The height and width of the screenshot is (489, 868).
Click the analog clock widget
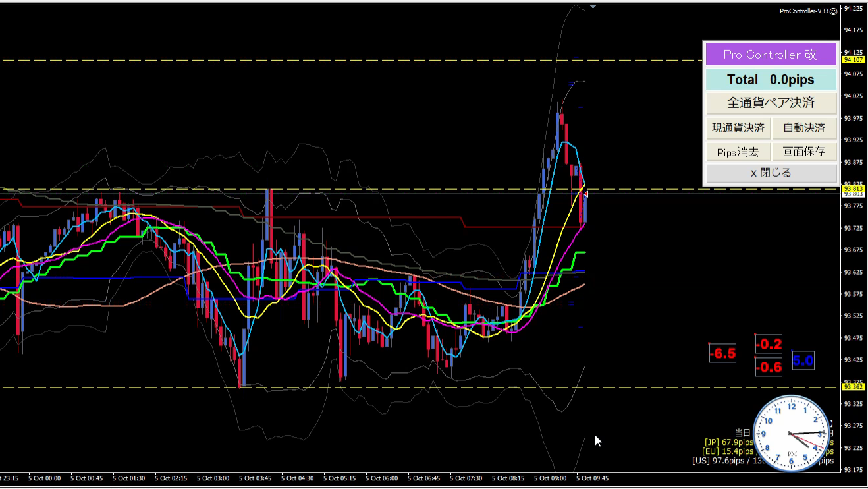pos(792,433)
